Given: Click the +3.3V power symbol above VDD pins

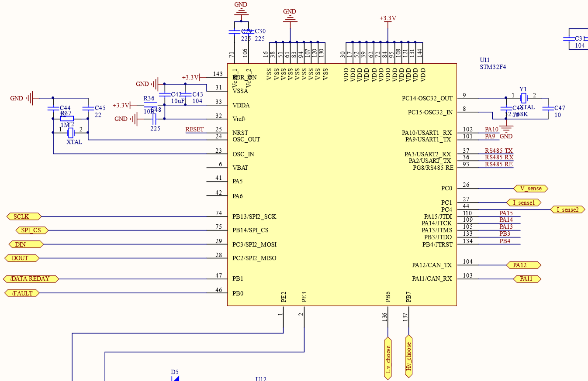Looking at the screenshot, I should 387,21.
